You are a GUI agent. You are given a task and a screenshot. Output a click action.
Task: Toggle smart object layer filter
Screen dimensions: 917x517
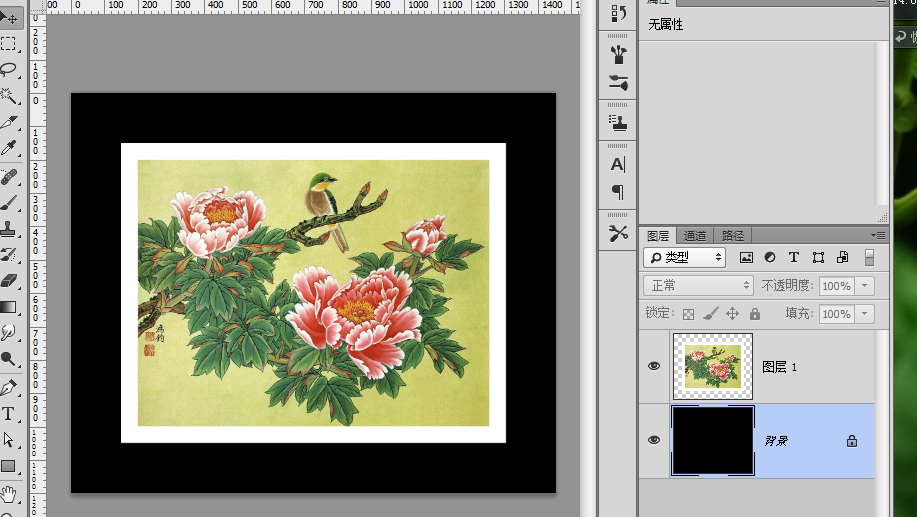[842, 257]
